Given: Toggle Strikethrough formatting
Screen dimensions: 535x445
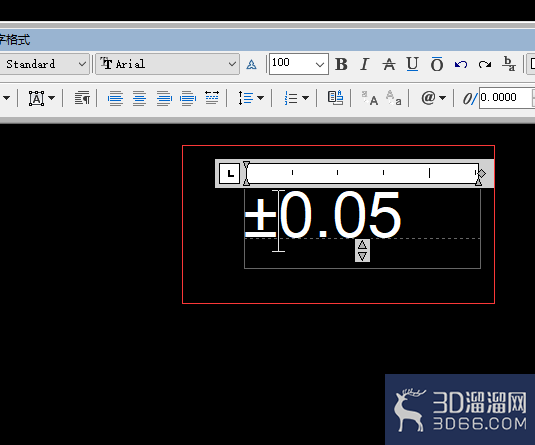Looking at the screenshot, I should (389, 64).
